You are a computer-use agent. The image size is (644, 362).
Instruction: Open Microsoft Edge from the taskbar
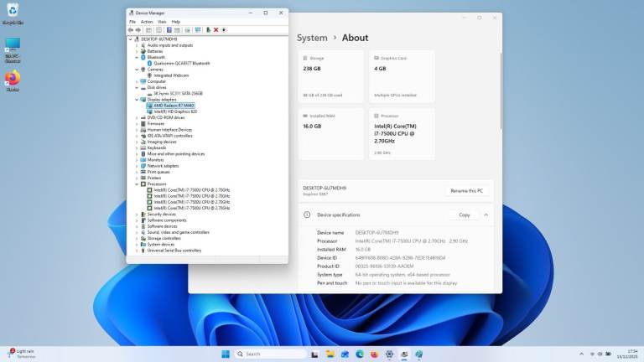click(360, 354)
